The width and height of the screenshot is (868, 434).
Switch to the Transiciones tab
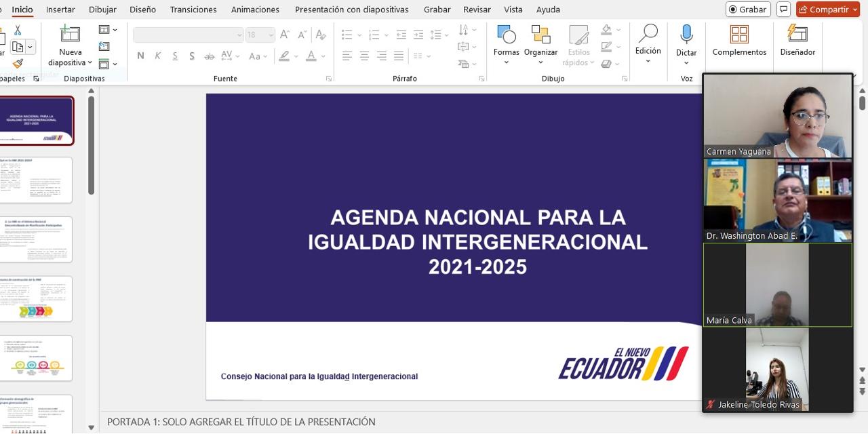coord(193,9)
